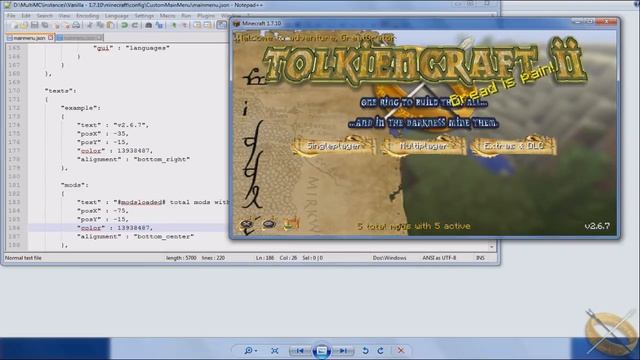Click Find binoculars icon in Notepad++ toolbar

[x=149, y=25]
